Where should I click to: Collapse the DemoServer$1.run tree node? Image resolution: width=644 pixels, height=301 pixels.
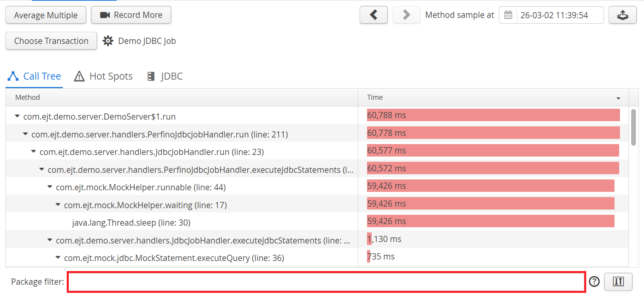(x=17, y=116)
